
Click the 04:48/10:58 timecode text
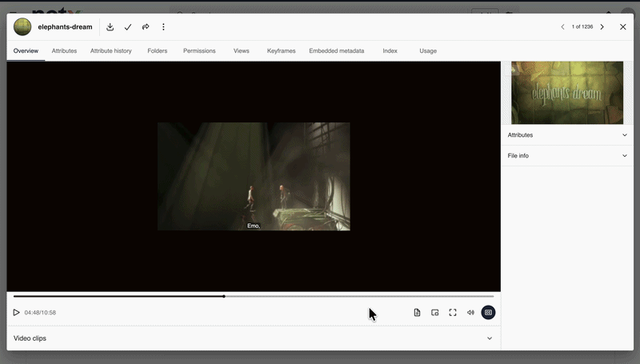point(40,313)
